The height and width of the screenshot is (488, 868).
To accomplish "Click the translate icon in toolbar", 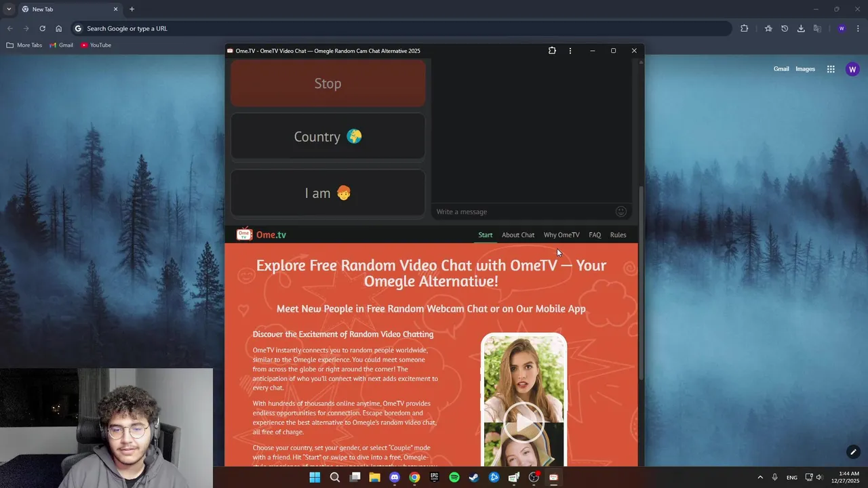I will coord(817,28).
